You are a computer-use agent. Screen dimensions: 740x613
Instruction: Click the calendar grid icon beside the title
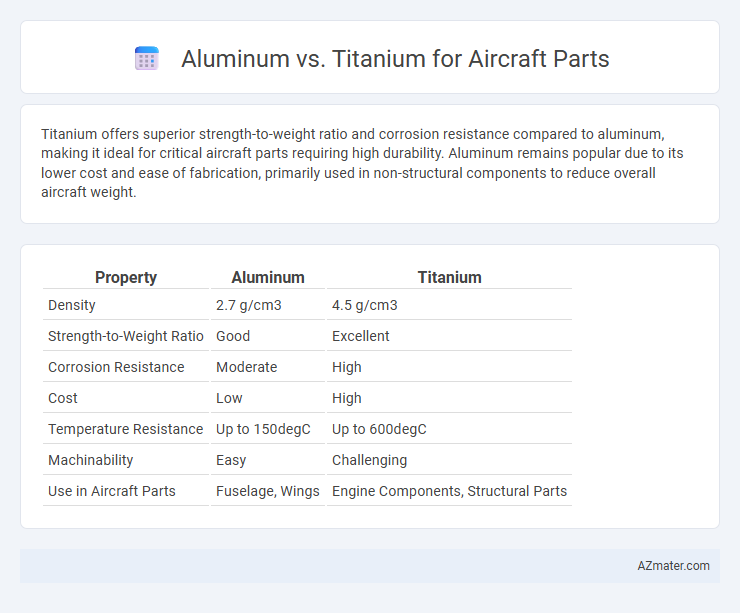pos(146,59)
